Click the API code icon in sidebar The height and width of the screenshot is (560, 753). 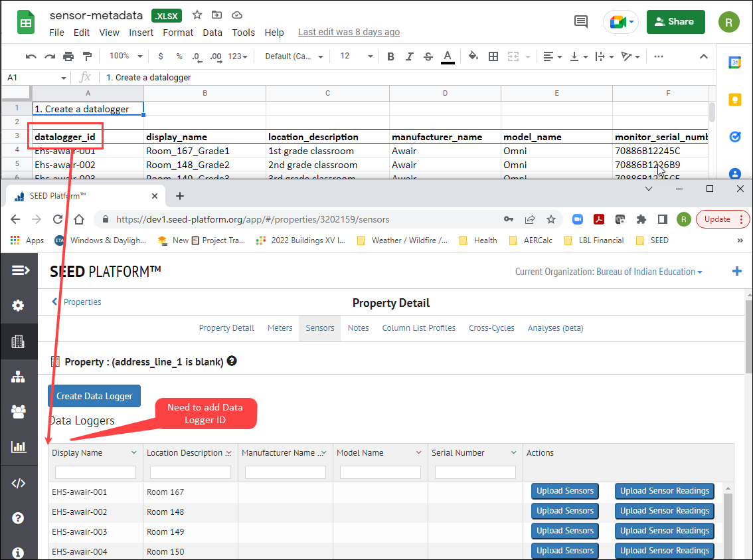tap(19, 483)
